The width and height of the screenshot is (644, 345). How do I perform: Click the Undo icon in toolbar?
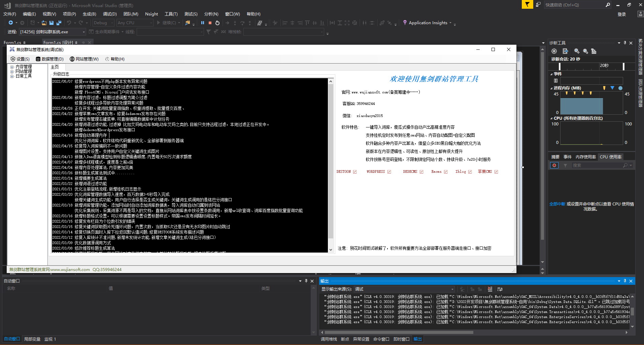pyautogui.click(x=69, y=23)
